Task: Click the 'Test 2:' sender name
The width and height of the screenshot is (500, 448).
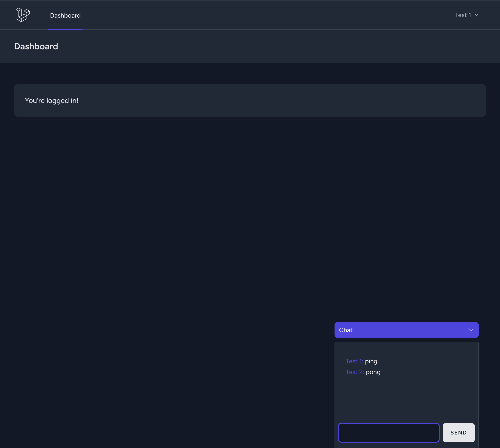Action: point(355,372)
